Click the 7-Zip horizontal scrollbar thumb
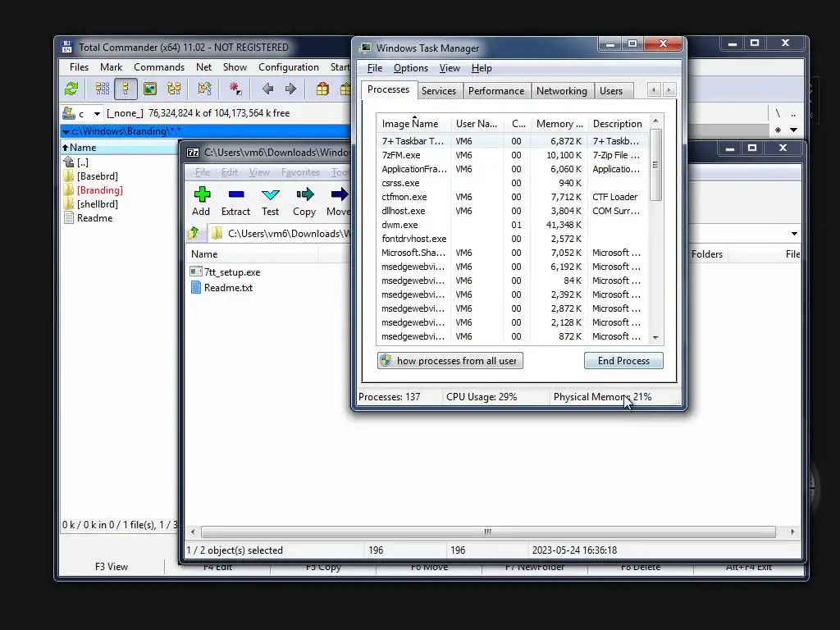The image size is (840, 630). 488,532
